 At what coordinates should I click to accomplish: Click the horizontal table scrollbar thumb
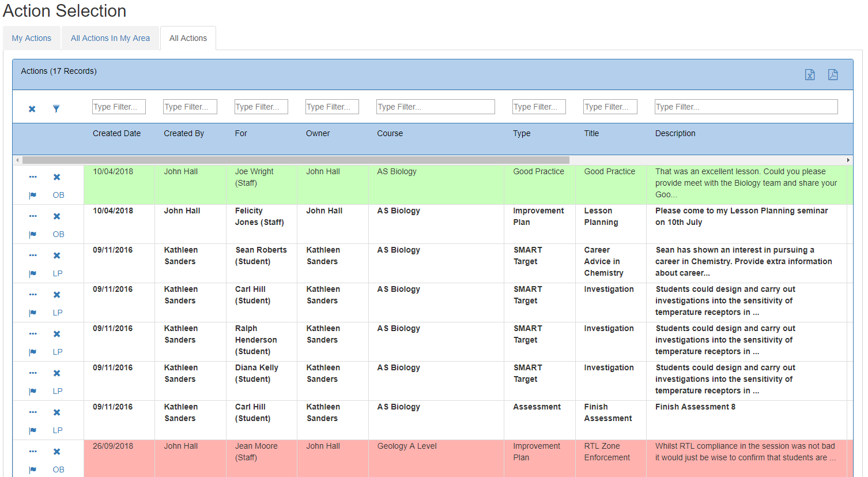(x=296, y=160)
